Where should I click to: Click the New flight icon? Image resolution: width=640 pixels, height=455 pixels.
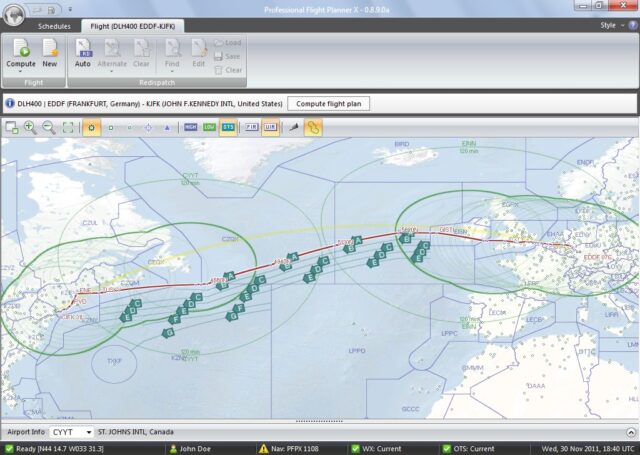49,51
